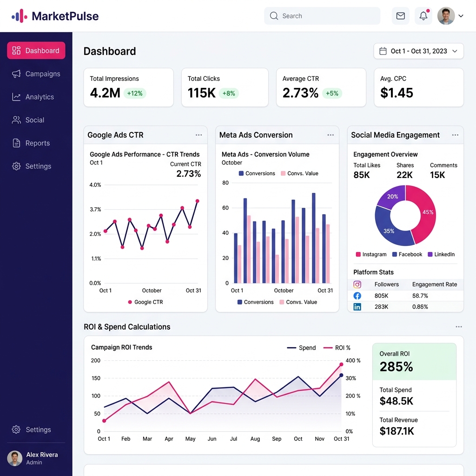Image resolution: width=476 pixels, height=476 pixels.
Task: Navigate to Social in sidebar
Action: (36, 120)
